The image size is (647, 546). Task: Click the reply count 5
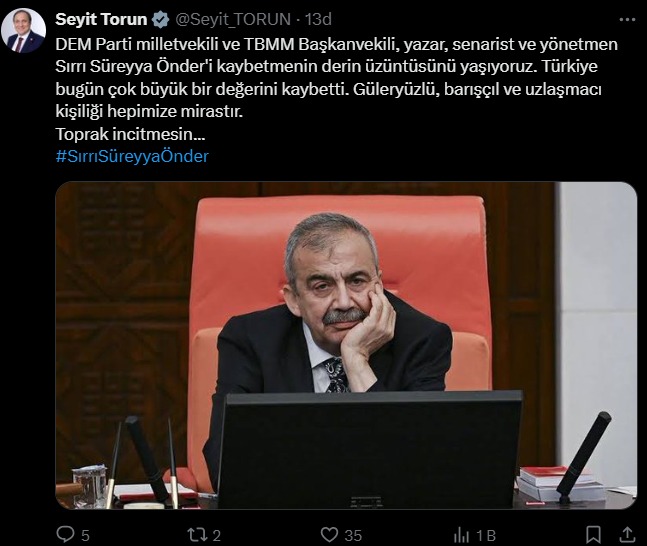point(85,536)
